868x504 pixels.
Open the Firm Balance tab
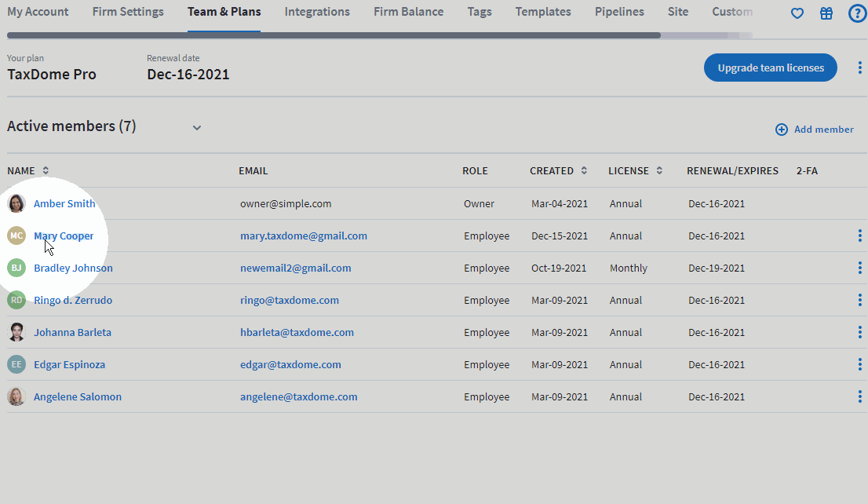[408, 12]
